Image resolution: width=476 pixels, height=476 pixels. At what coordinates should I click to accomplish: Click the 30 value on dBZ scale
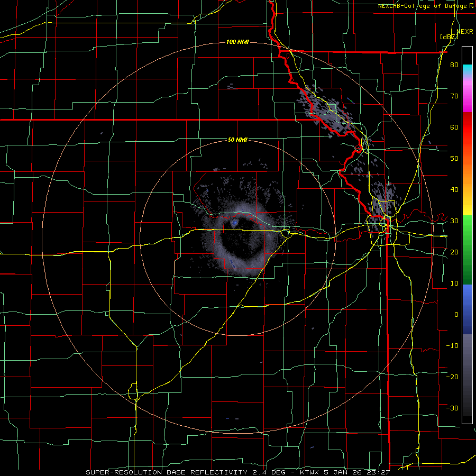click(454, 221)
